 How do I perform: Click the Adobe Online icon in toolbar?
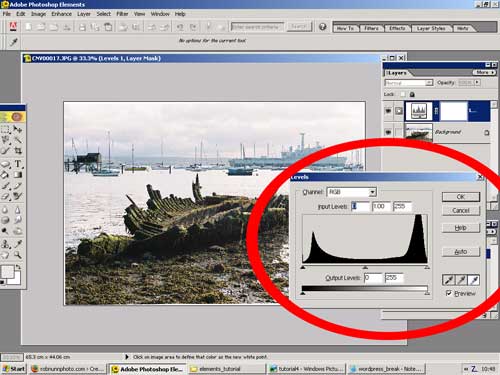coord(13,27)
